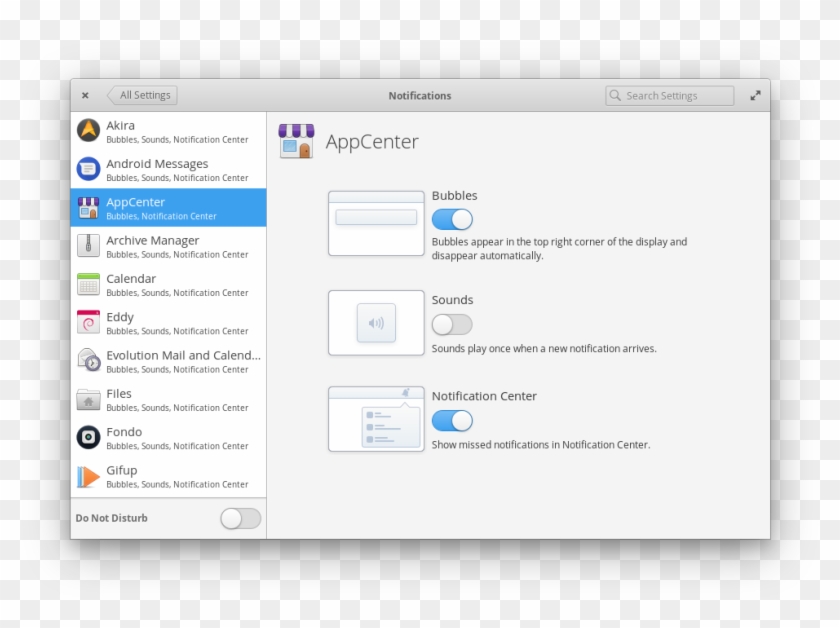Click the Archive Manager icon
The width and height of the screenshot is (840, 628).
(88, 246)
